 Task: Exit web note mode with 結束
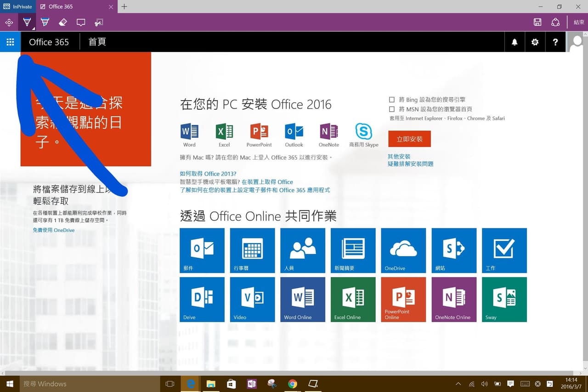(x=579, y=22)
